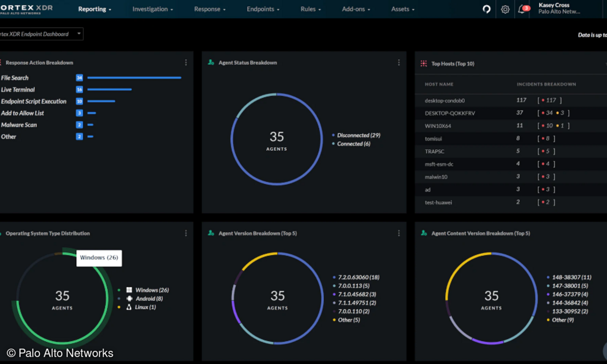
Task: Click Add to Allow List label
Action: pyautogui.click(x=22, y=113)
